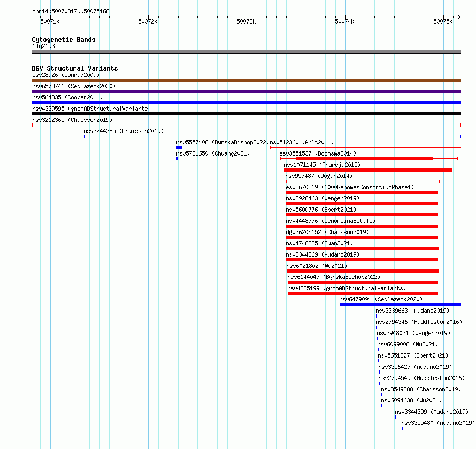Image resolution: width=476 pixels, height=449 pixels.
Task: Open nsv4448776 (GenomeinaBottle) label
Action: (x=331, y=221)
